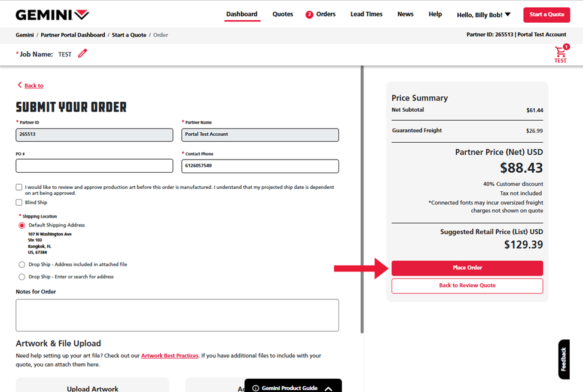Expand the Gemini Product Guide panel
The width and height of the screenshot is (583, 392).
pos(328,388)
